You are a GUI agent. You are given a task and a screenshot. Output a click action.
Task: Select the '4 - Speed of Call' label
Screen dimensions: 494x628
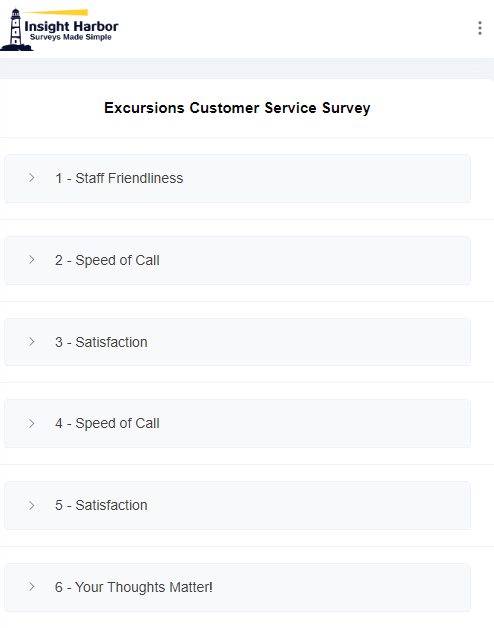click(107, 423)
